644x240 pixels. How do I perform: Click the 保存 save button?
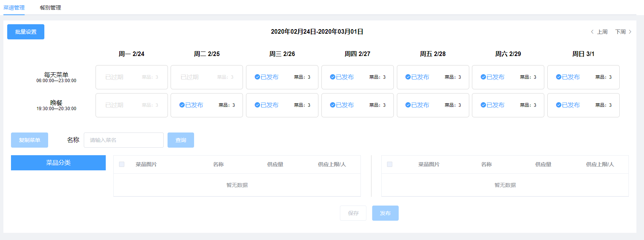[353, 213]
